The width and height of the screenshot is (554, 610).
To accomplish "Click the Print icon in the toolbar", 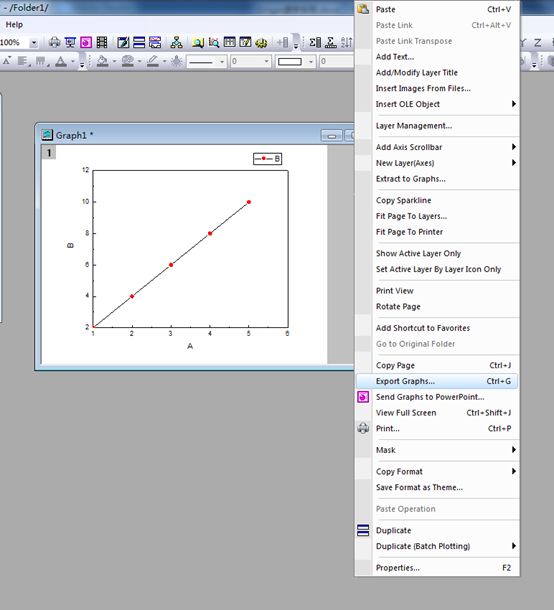I will point(54,42).
